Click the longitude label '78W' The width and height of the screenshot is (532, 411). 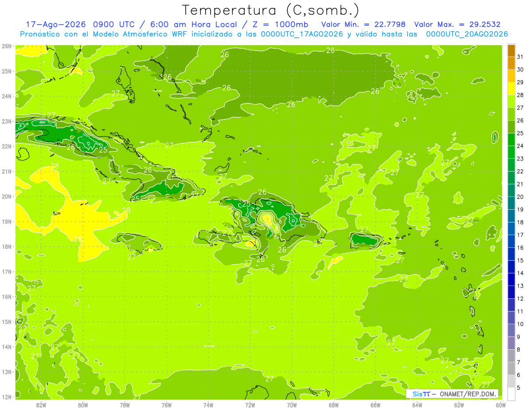pyautogui.click(x=125, y=404)
